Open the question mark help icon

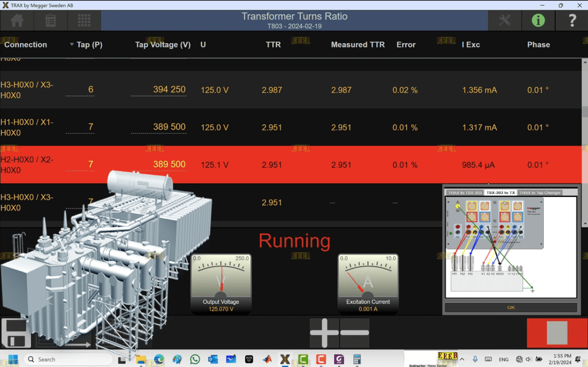pos(572,20)
